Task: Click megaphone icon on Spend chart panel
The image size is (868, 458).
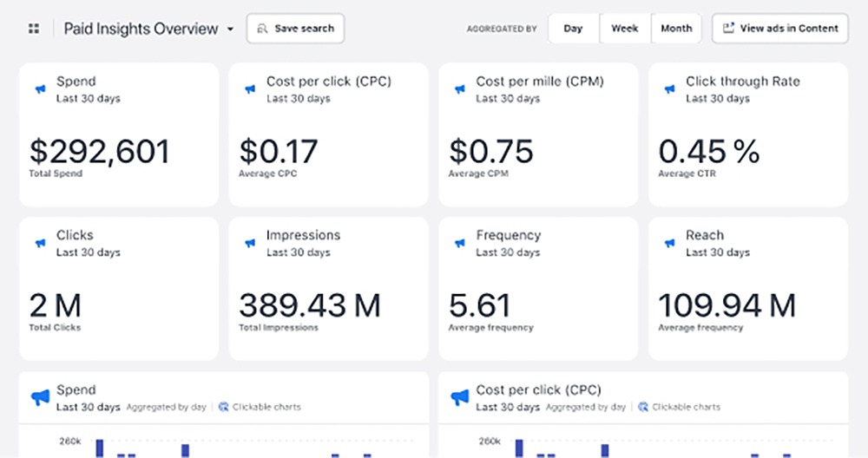Action: point(40,397)
